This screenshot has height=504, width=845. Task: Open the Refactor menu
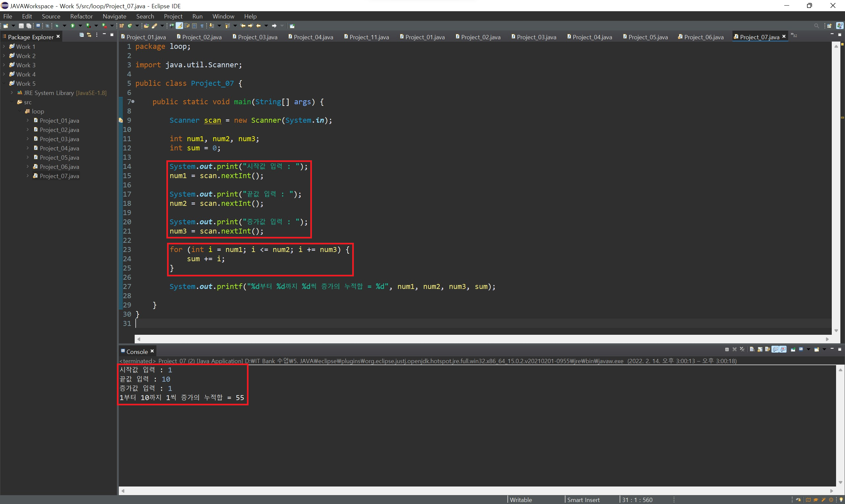[x=81, y=16]
